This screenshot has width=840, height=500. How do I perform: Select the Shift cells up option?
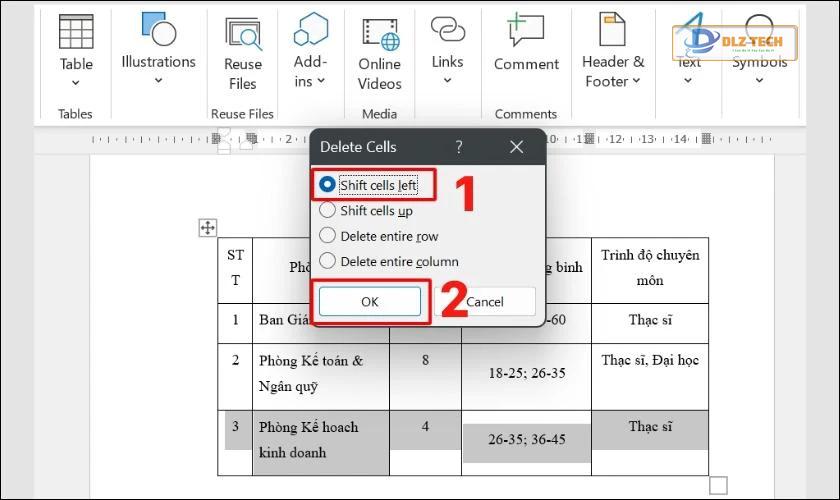(x=366, y=211)
